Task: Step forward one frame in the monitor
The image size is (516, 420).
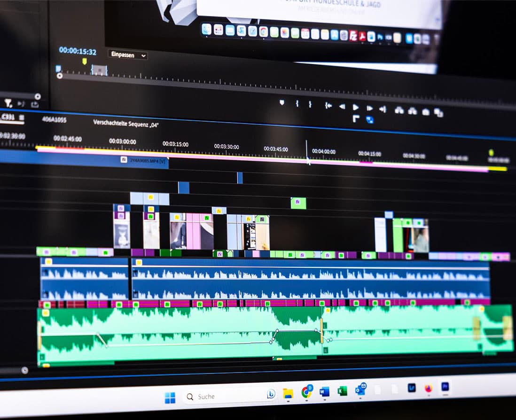Action: click(x=369, y=108)
